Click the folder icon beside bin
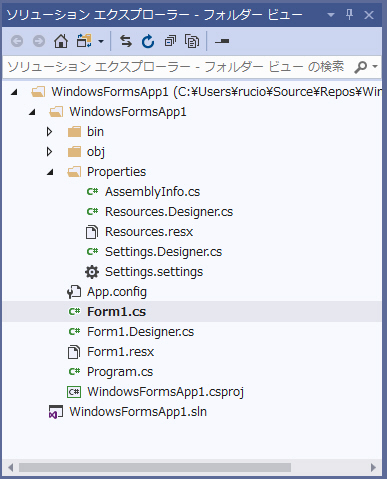The image size is (387, 479). point(74,132)
